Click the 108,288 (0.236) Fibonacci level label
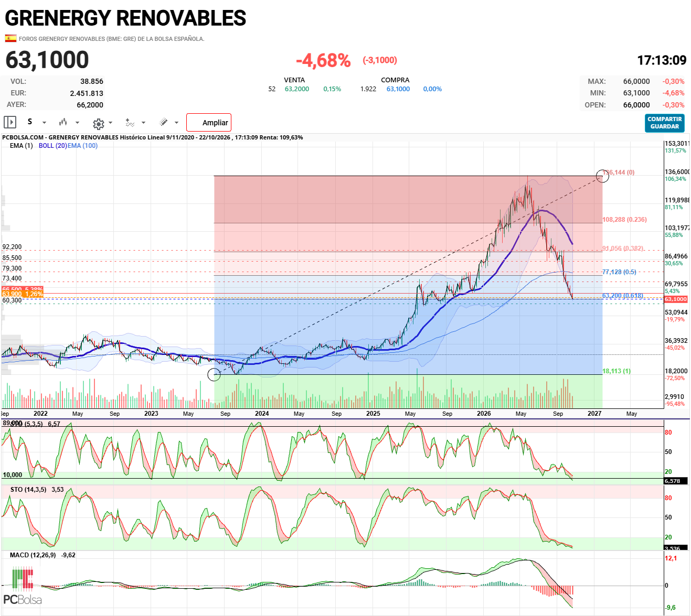Screen dimensions: 691x616 [624, 220]
